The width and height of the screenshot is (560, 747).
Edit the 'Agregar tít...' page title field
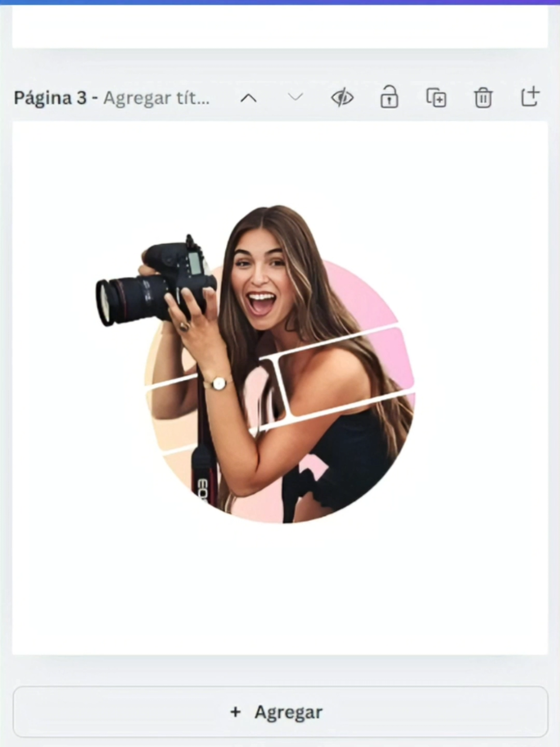[156, 98]
